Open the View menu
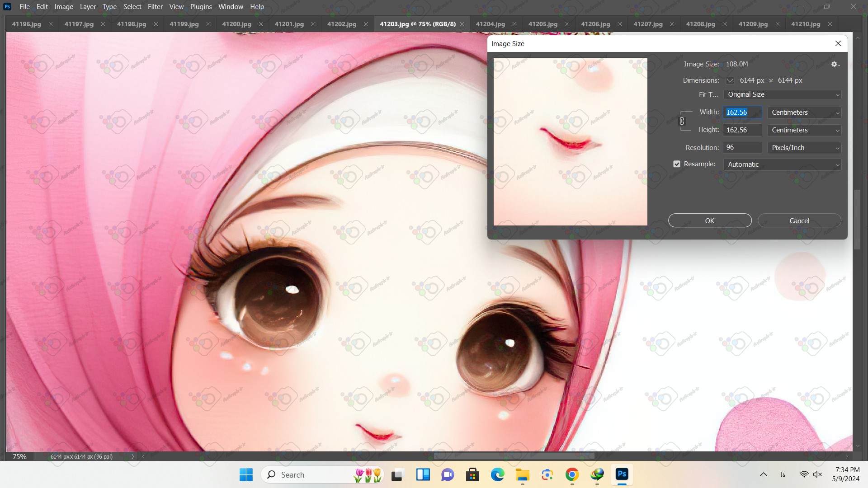The height and width of the screenshot is (488, 868). coord(176,6)
